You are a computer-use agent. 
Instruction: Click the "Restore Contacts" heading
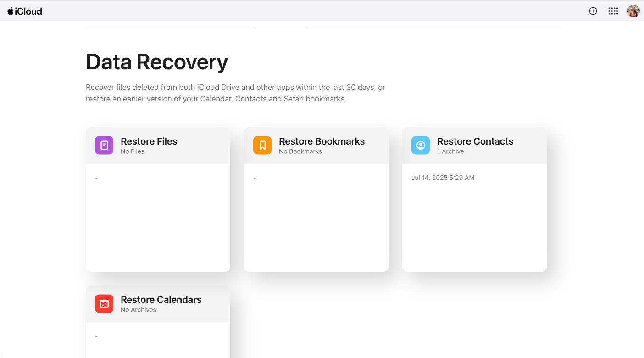click(475, 141)
